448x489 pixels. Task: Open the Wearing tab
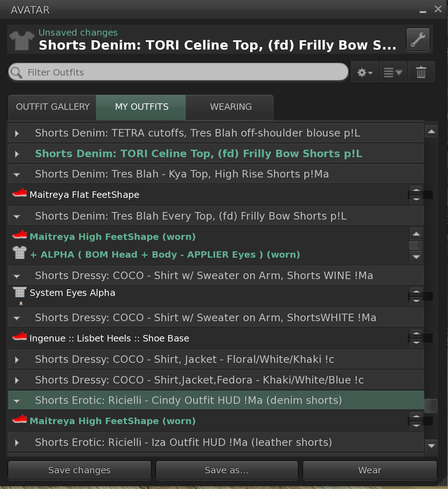coord(231,107)
